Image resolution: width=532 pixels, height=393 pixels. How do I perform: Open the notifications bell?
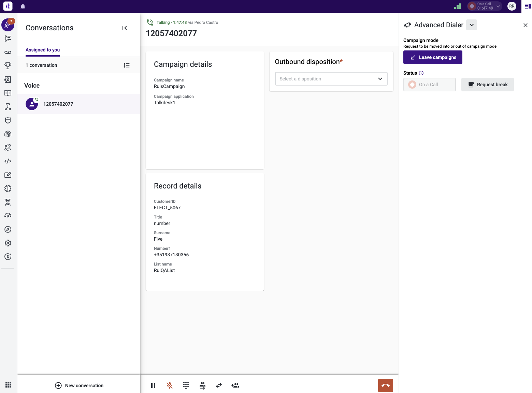(23, 6)
